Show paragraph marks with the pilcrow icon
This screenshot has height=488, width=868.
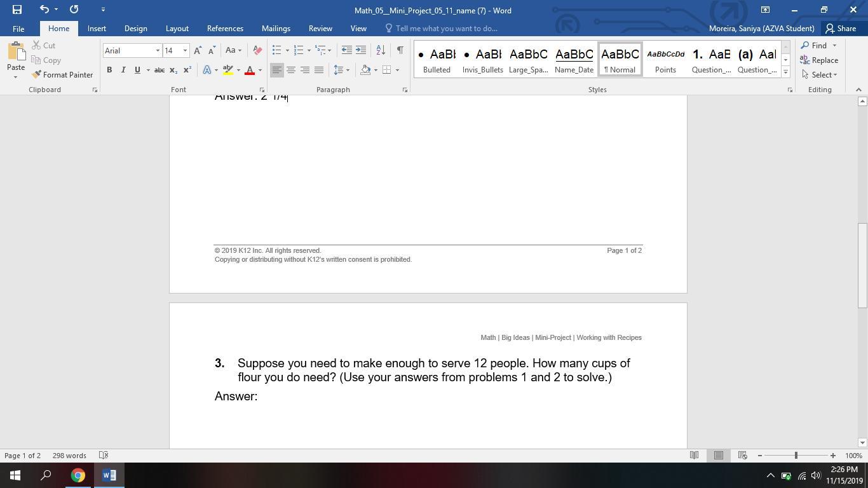[400, 50]
